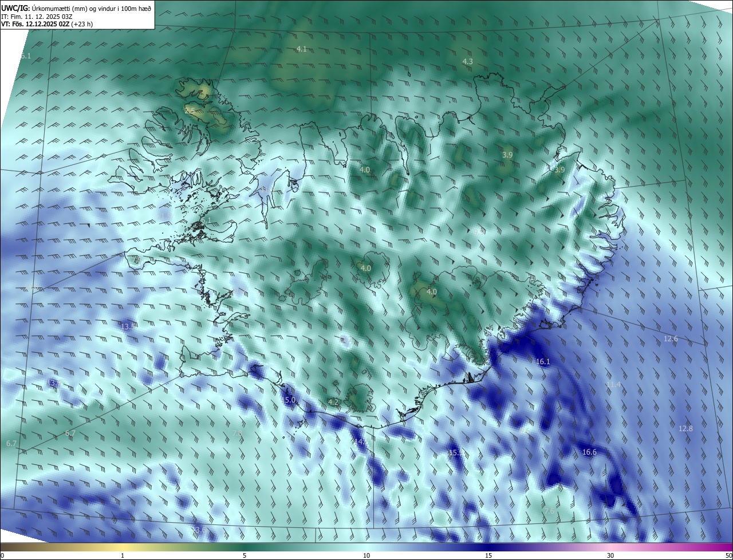Click the 4.3 value label
This screenshot has width=733, height=560.
pos(467,61)
